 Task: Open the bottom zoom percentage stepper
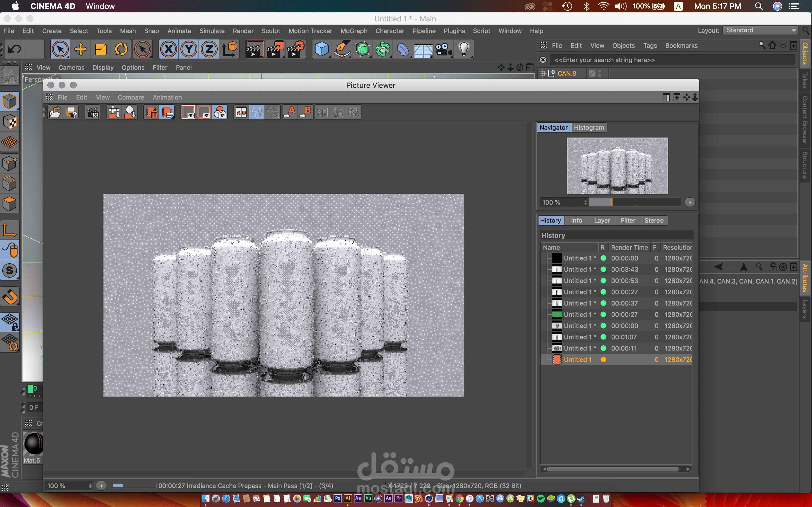(x=90, y=486)
